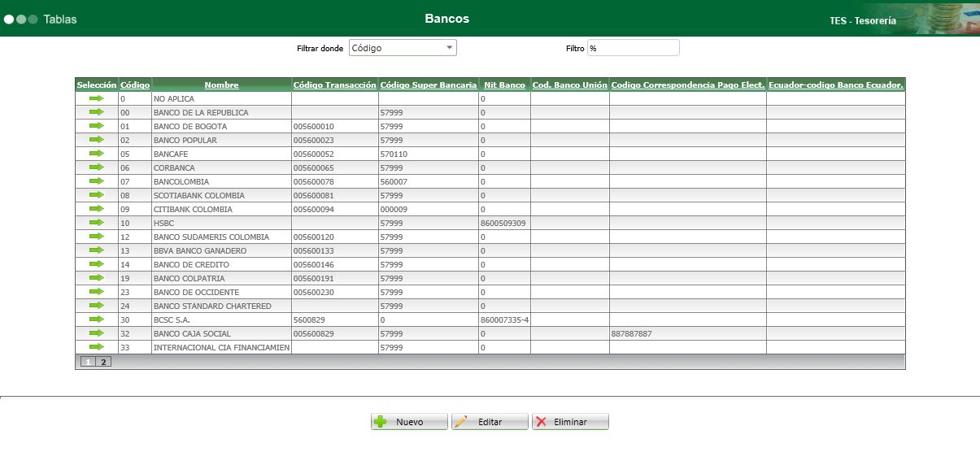This screenshot has height=452, width=980.
Task: Sort by Código Transacción column header
Action: pos(334,85)
